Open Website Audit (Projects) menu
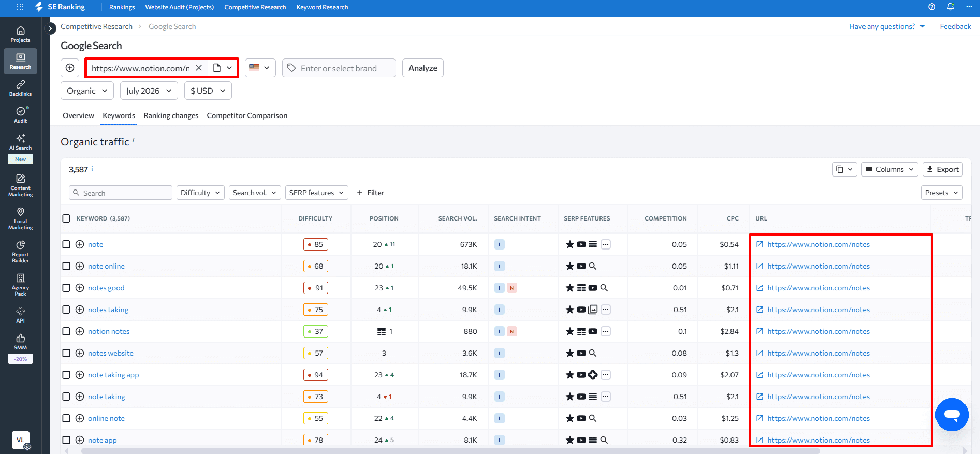 pyautogui.click(x=180, y=7)
